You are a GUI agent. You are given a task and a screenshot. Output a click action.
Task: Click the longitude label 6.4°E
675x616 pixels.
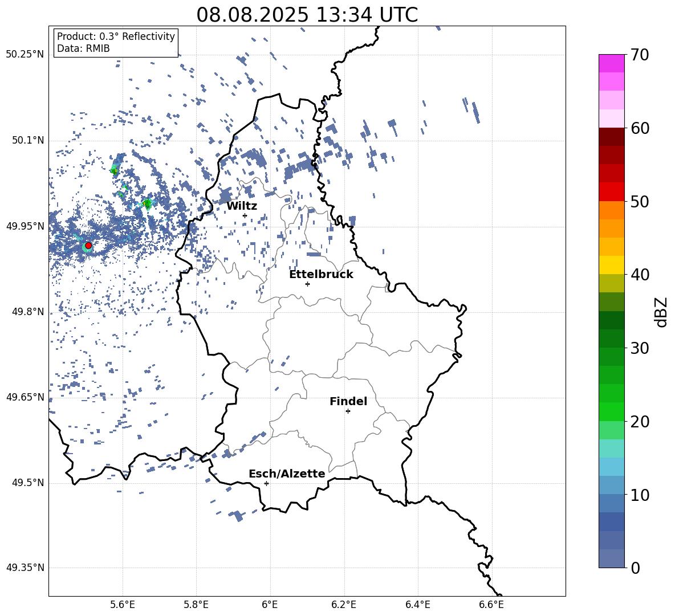pyautogui.click(x=418, y=605)
